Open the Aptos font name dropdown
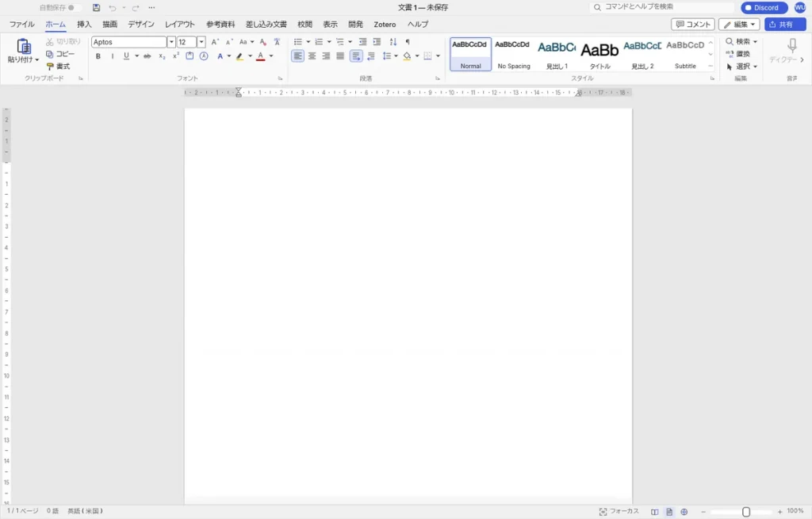812x519 pixels. 171,42
